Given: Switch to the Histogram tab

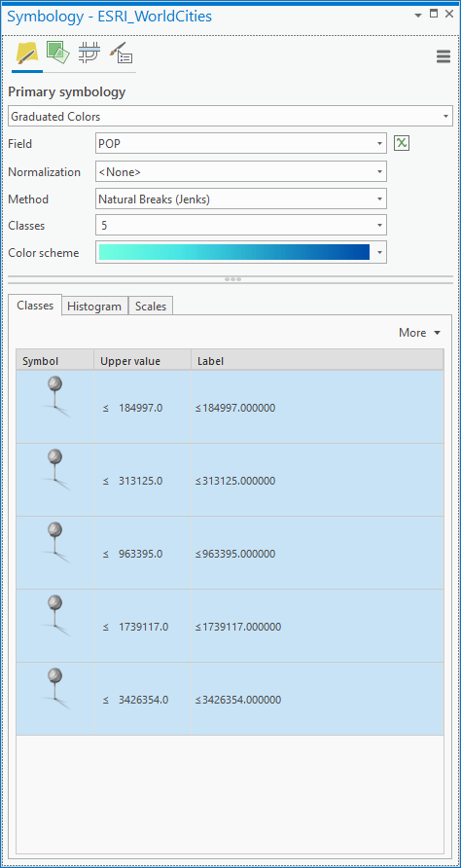Looking at the screenshot, I should tap(94, 307).
